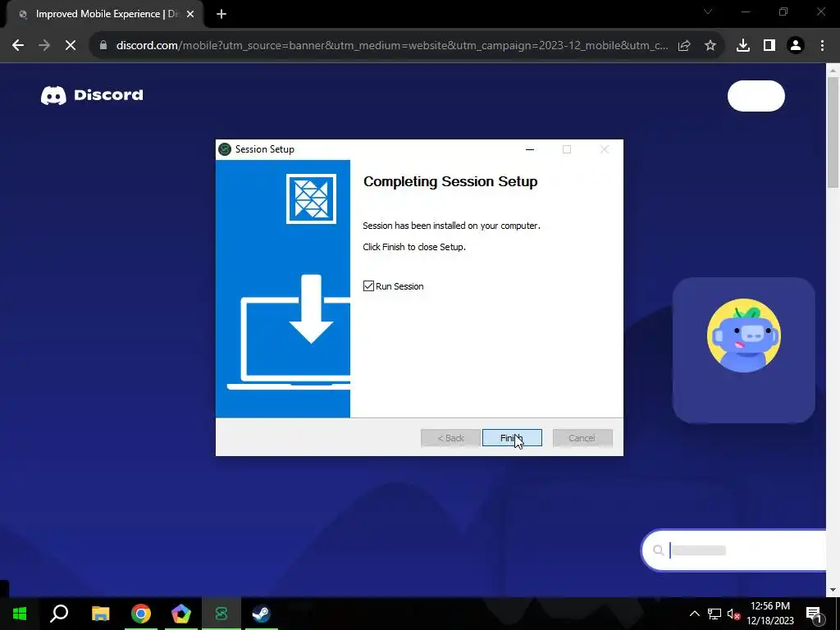Click the discord.com address bar
Image resolution: width=840 pixels, height=630 pixels.
391,46
